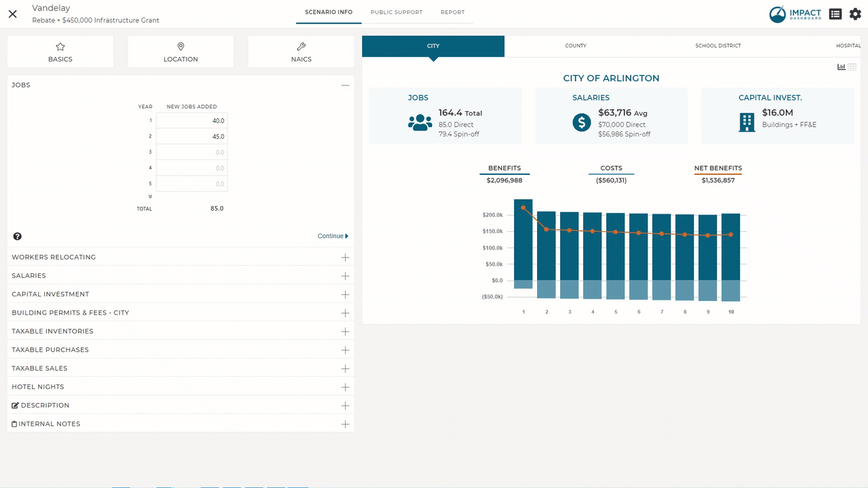Switch to the County tab

point(575,46)
